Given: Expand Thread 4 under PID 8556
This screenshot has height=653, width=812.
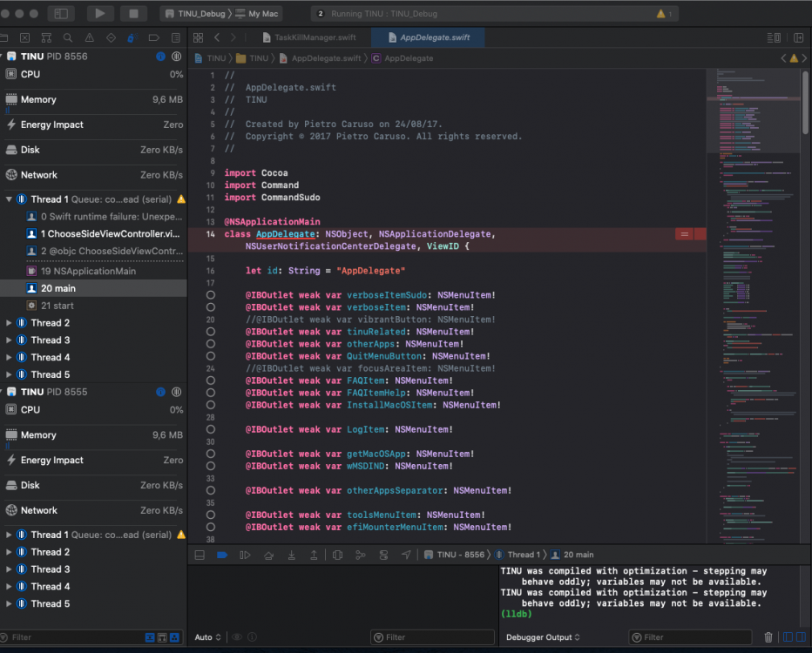Looking at the screenshot, I should click(x=9, y=358).
